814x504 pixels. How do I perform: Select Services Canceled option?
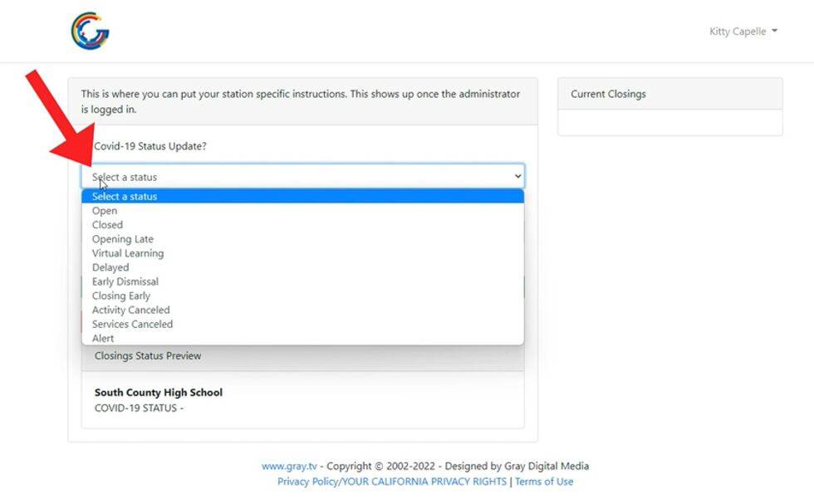[x=133, y=324]
